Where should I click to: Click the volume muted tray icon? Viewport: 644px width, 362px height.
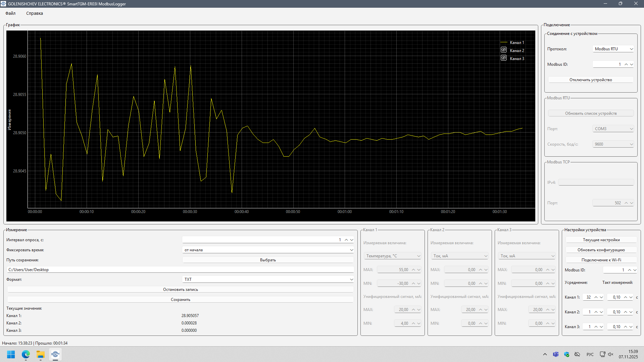pos(610,354)
